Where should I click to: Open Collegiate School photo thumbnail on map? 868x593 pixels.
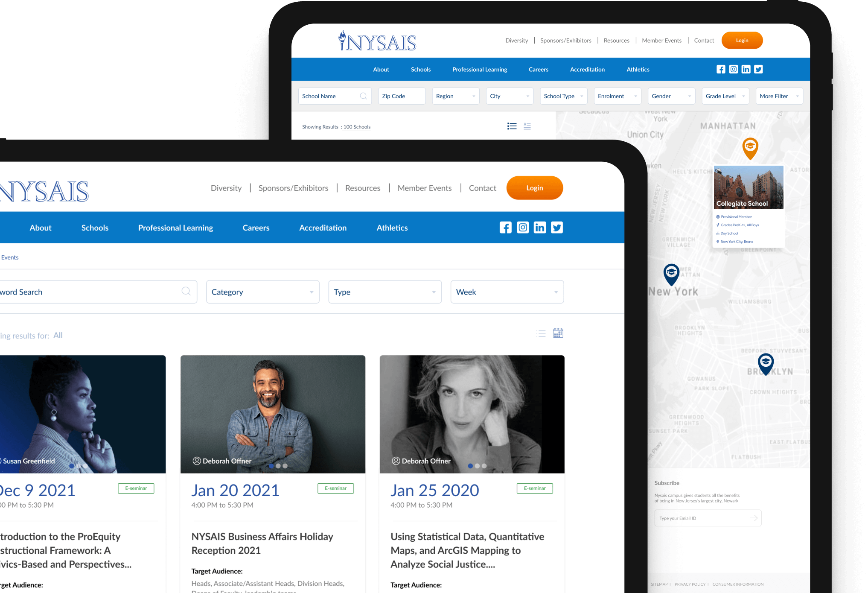pyautogui.click(x=749, y=187)
